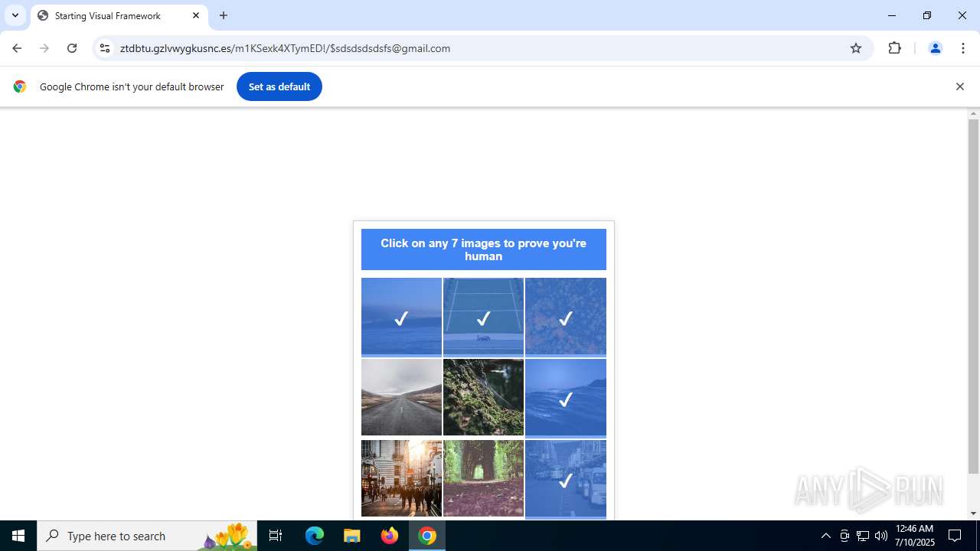Select the crowded city street image

[401, 478]
